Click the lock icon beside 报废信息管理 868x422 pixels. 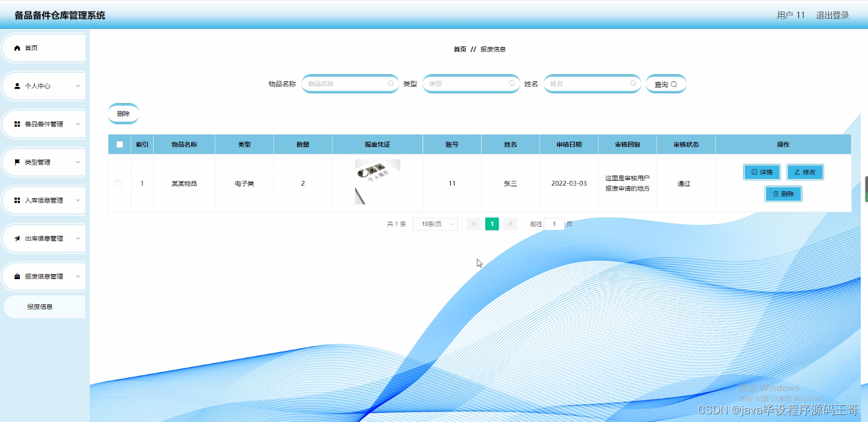[x=16, y=276]
